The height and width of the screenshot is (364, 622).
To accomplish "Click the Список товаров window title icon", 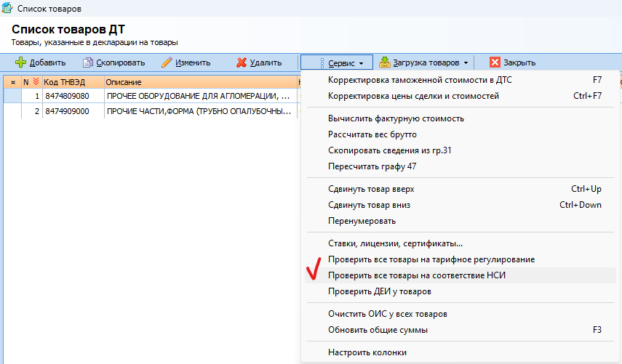I will click(x=7, y=8).
